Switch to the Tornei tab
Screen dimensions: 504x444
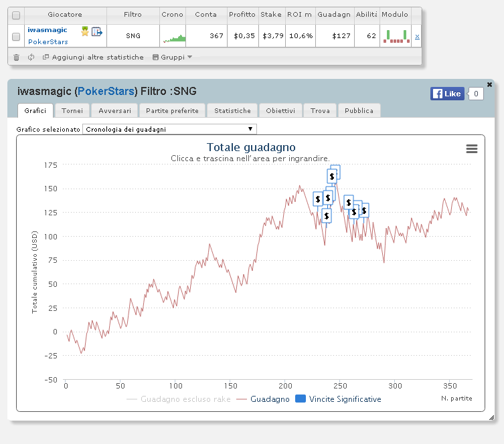72,110
